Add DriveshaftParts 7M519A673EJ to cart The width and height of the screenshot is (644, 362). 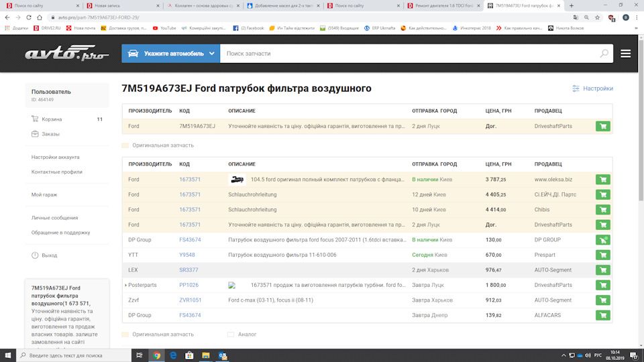pyautogui.click(x=603, y=127)
